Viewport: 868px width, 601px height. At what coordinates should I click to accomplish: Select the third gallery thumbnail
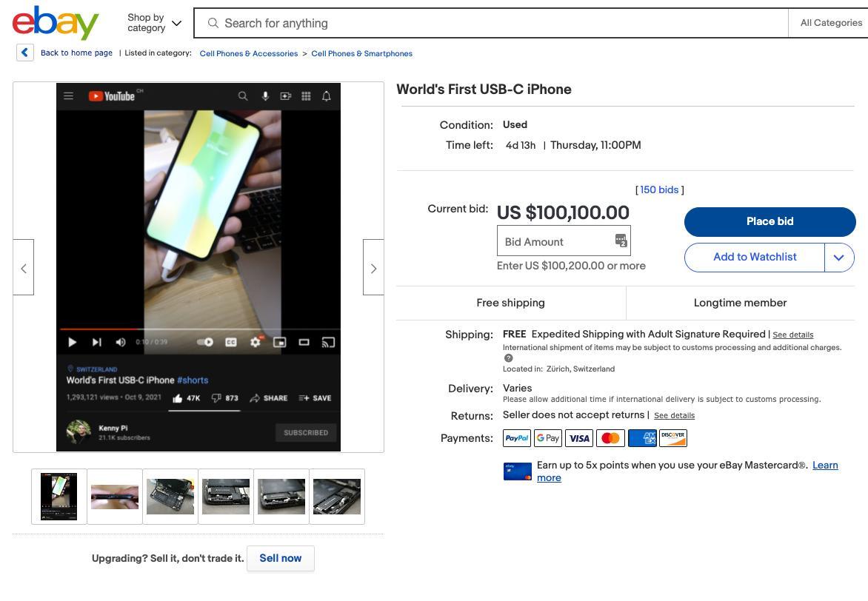pyautogui.click(x=170, y=497)
